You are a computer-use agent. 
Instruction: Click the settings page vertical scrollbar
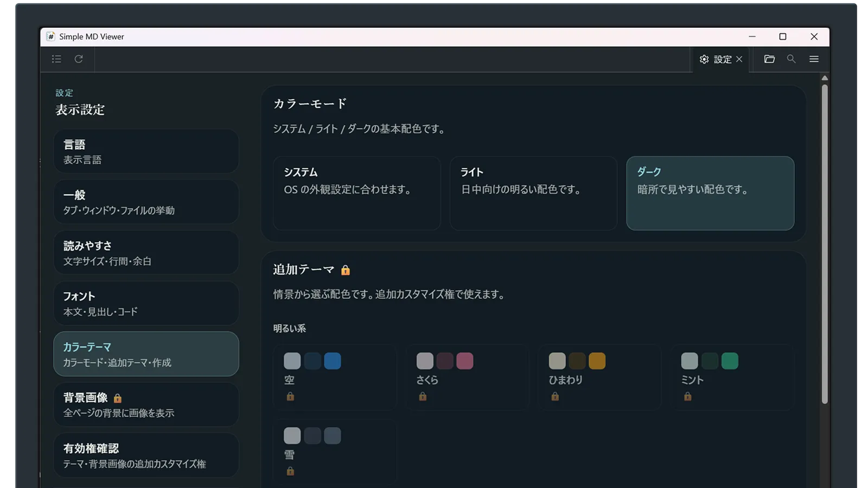[x=825, y=244]
